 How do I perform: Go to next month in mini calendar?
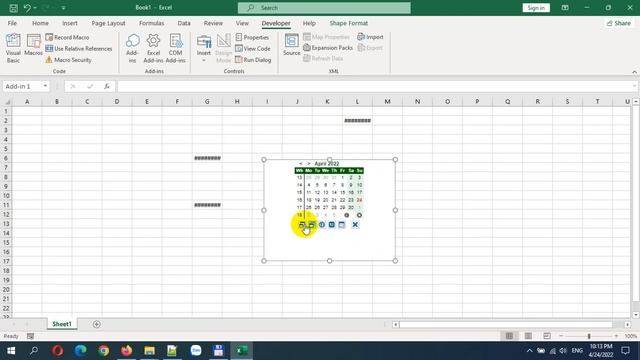point(309,163)
